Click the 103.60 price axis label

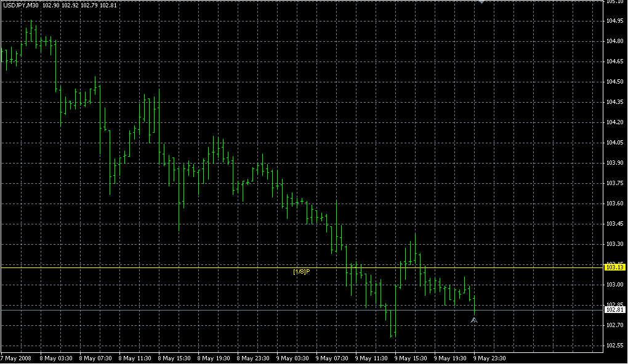[615, 204]
